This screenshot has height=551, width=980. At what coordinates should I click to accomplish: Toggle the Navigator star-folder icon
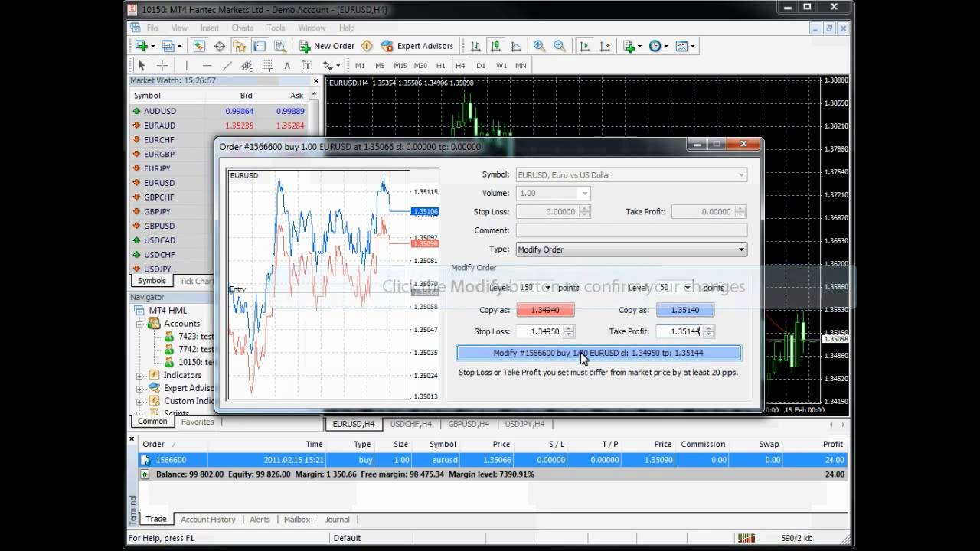pyautogui.click(x=240, y=46)
